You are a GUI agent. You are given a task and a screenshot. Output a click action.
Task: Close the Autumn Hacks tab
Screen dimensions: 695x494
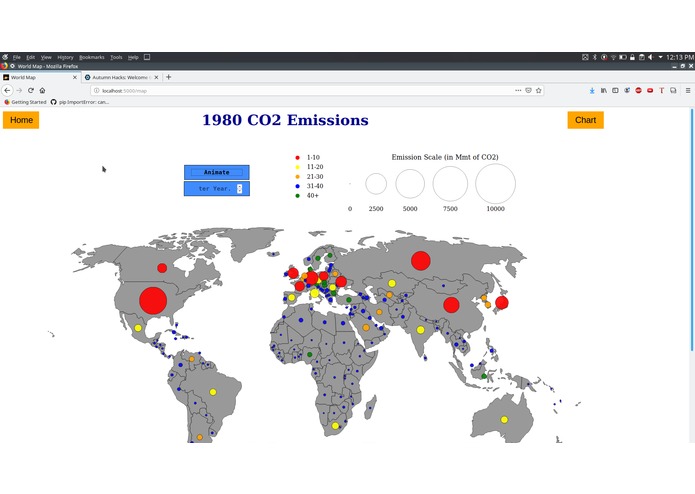[156, 77]
